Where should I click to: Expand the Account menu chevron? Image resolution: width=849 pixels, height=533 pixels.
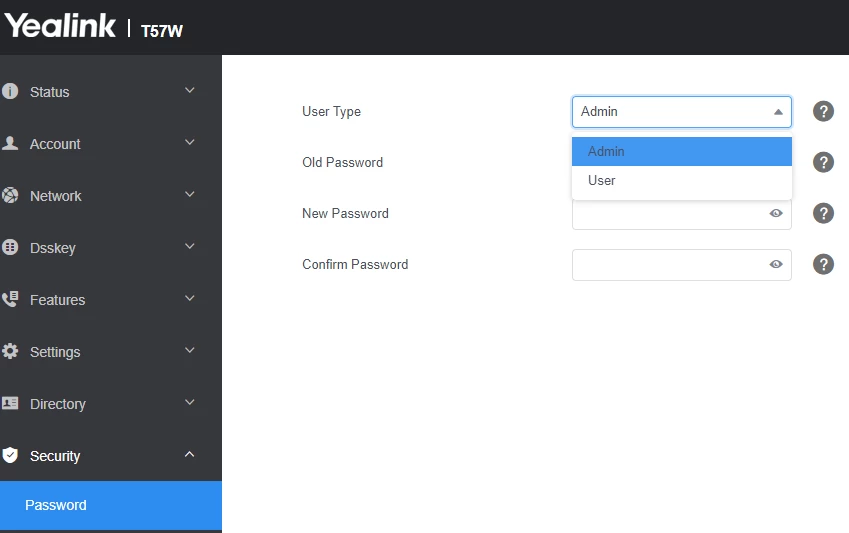190,142
